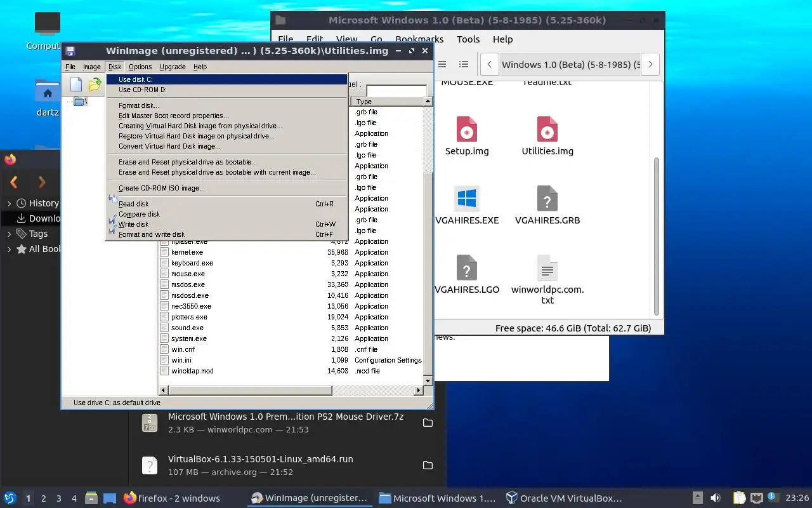Choose Convert Virtual Hard Disk image...
Viewport: 812px width, 508px height.
[x=226, y=146]
